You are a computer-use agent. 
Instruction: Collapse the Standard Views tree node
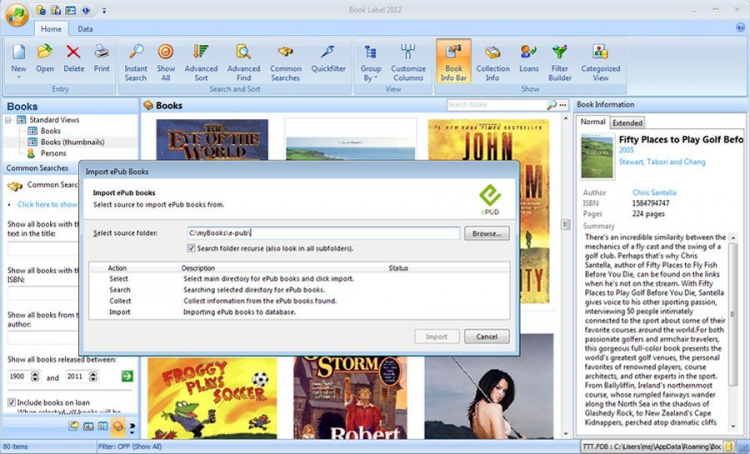pyautogui.click(x=8, y=120)
